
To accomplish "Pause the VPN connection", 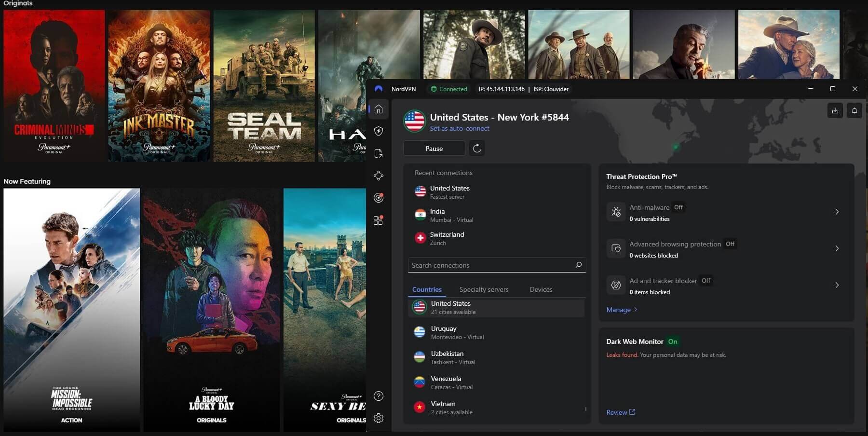I will click(434, 148).
